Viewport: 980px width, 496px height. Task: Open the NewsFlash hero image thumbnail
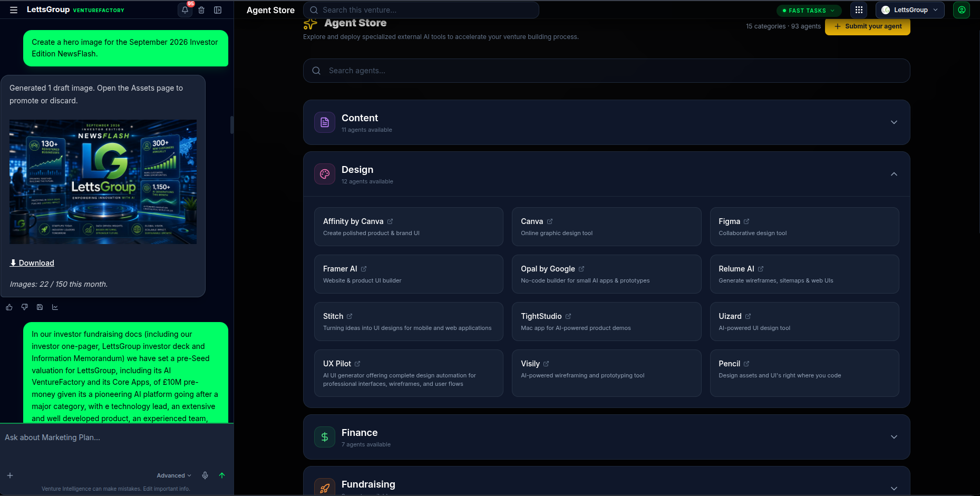[x=103, y=182]
